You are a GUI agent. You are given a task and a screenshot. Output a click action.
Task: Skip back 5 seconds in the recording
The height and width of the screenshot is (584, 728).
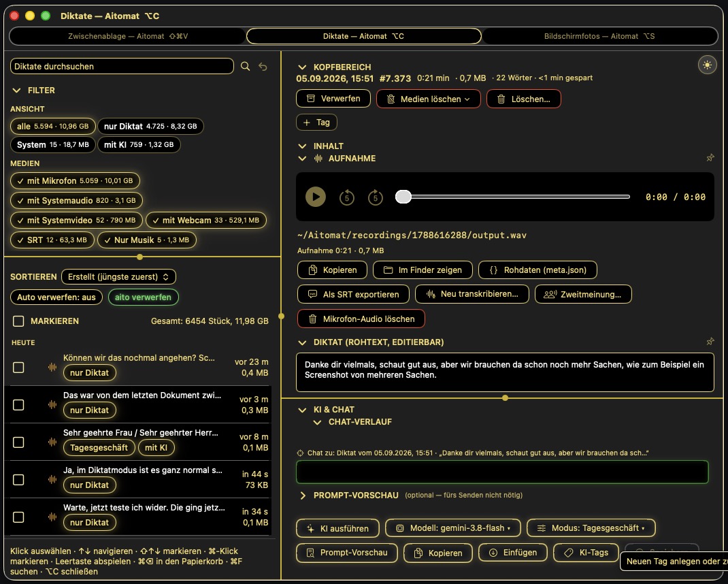pyautogui.click(x=347, y=197)
